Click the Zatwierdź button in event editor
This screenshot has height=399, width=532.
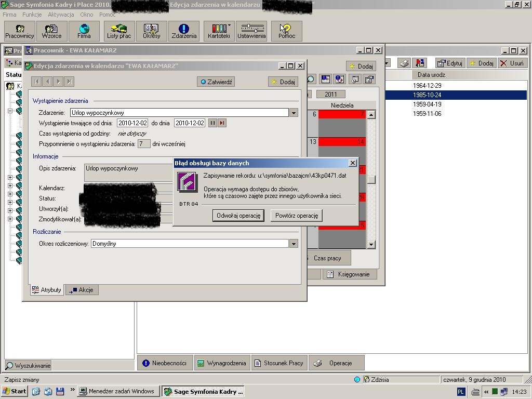217,82
